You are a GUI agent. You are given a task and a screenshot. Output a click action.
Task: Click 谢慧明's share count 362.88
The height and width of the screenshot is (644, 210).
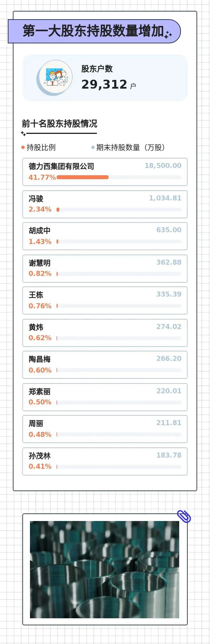(x=169, y=262)
